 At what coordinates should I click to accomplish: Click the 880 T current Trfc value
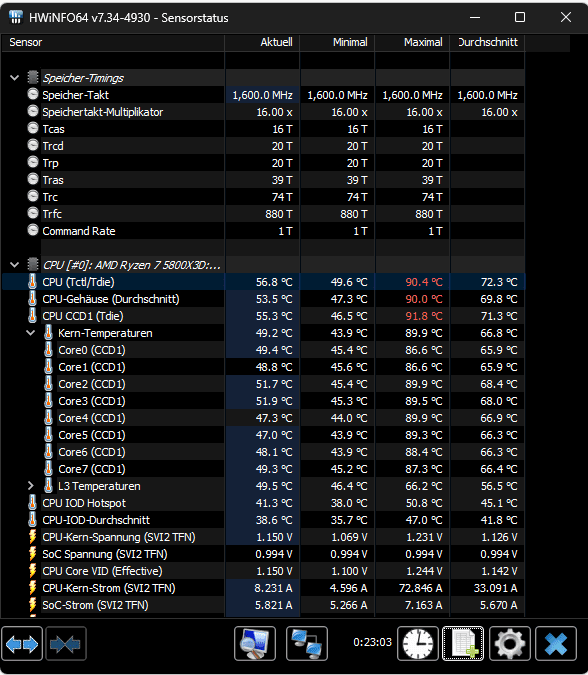click(x=279, y=214)
